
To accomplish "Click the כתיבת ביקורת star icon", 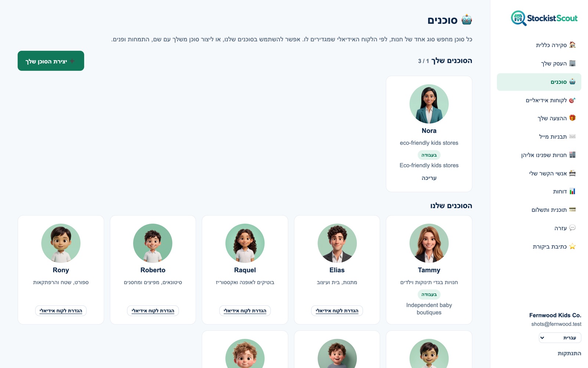I will point(572,247).
